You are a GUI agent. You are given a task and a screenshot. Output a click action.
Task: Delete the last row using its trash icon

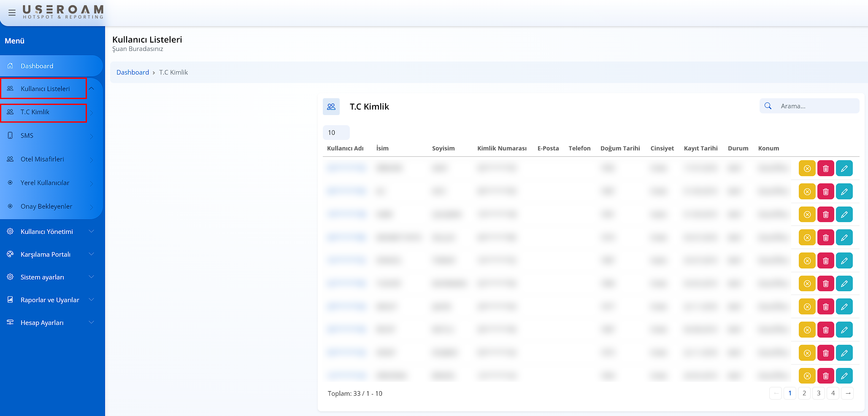tap(825, 376)
